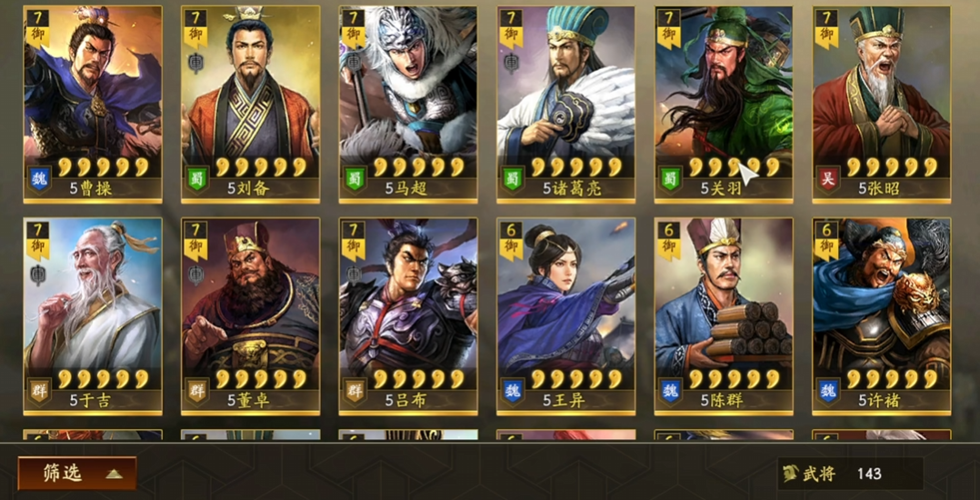Select the 吕布 general card
Screen dimensions: 980x500
(408, 316)
